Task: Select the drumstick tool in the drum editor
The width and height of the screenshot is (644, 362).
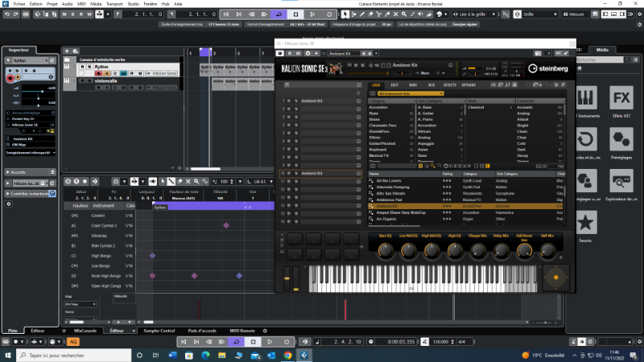Action: tap(171, 182)
